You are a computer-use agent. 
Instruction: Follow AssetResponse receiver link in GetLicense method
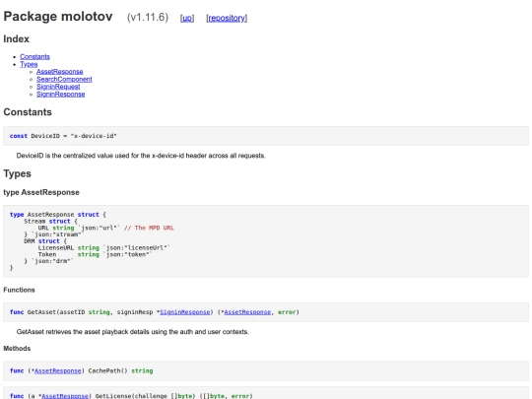tap(65, 396)
